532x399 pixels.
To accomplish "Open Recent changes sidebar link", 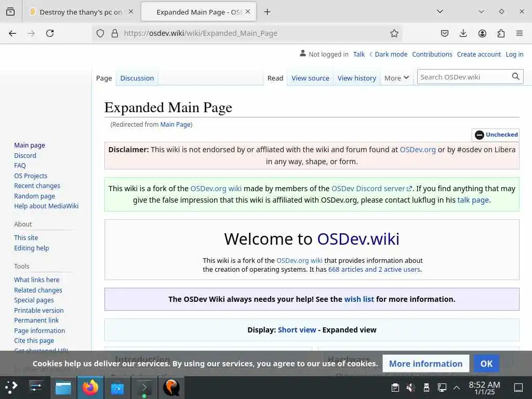I will (x=37, y=186).
